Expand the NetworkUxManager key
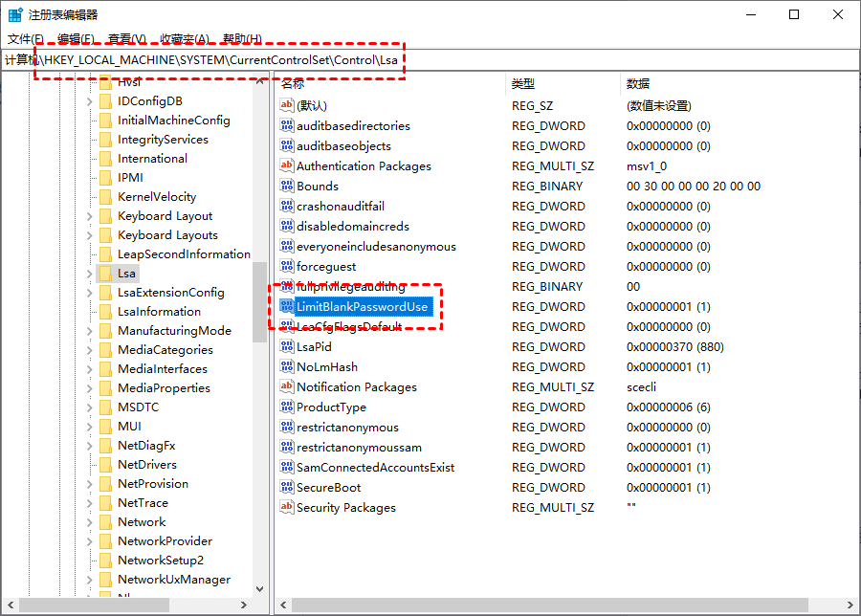 click(90, 580)
